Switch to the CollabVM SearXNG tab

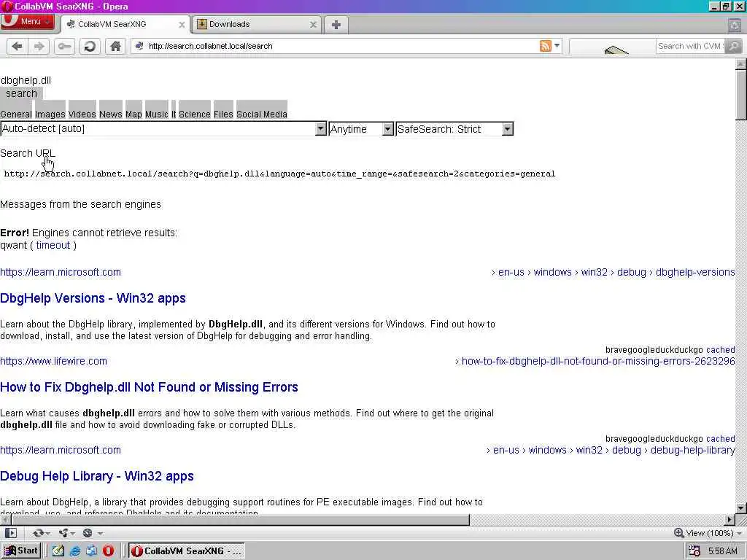125,24
